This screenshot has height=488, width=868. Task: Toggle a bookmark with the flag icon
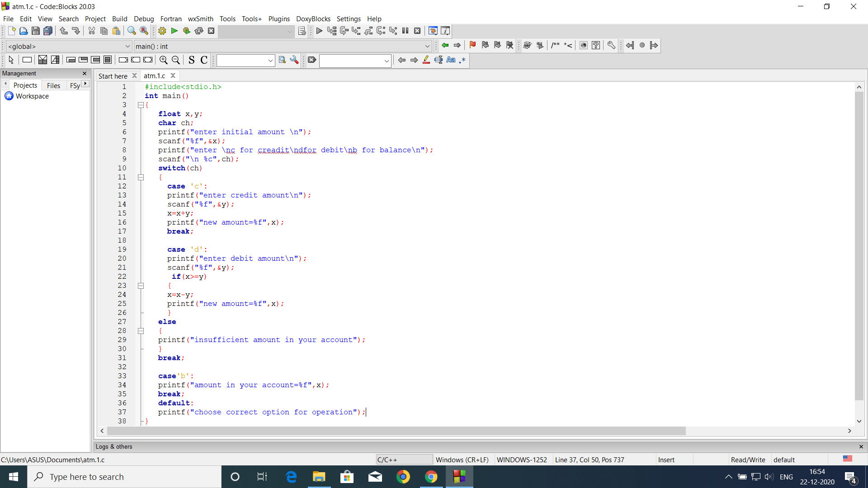point(472,45)
